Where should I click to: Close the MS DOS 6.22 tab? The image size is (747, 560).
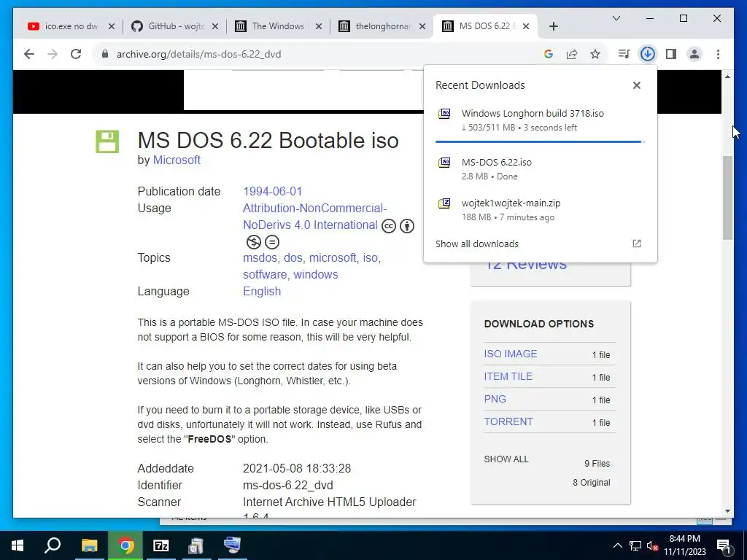coord(526,26)
